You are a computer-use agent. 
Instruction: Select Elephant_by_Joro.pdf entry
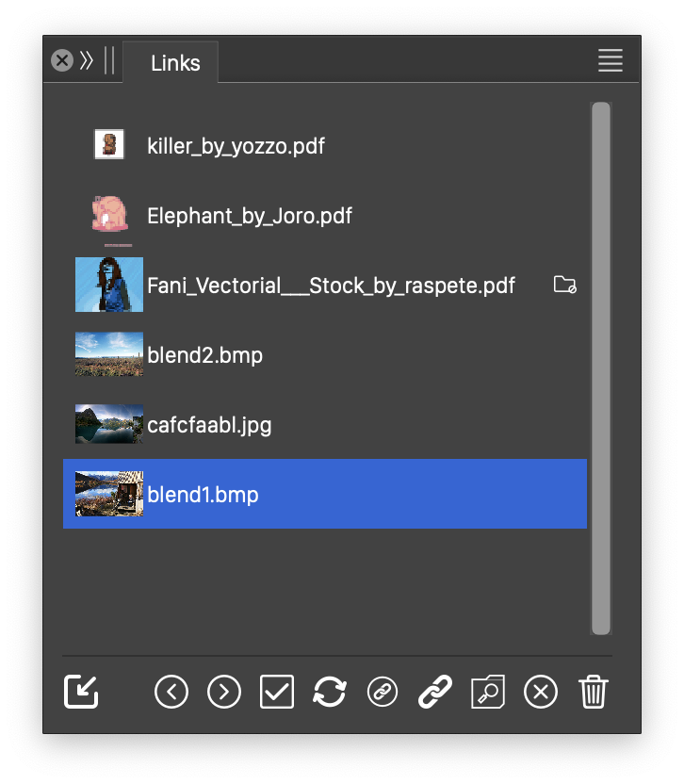pyautogui.click(x=250, y=216)
